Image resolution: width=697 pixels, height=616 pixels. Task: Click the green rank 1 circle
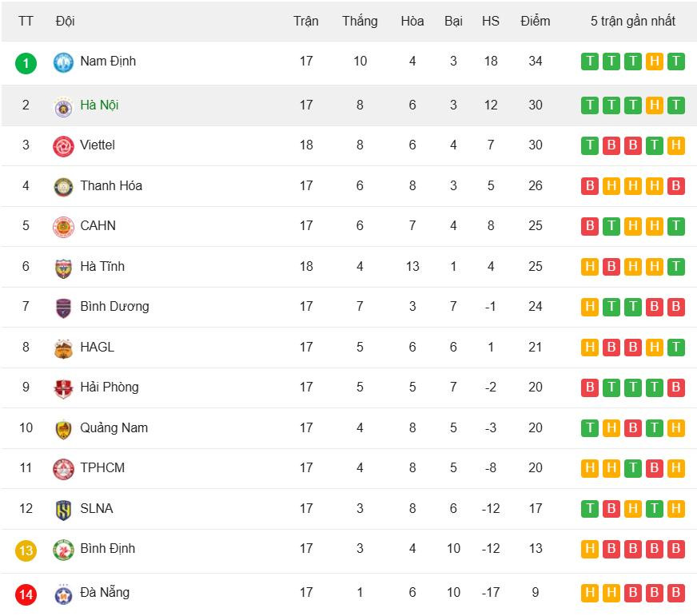(26, 62)
